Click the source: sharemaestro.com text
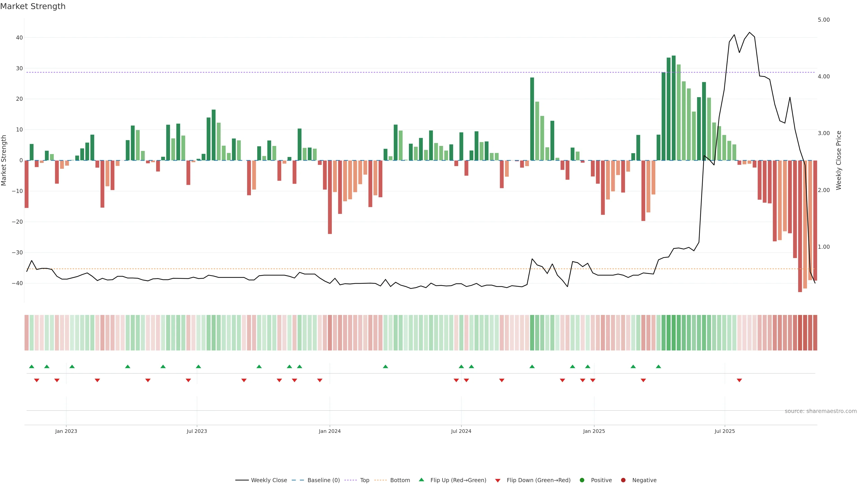Screen dimensions: 868x488 [x=821, y=411]
